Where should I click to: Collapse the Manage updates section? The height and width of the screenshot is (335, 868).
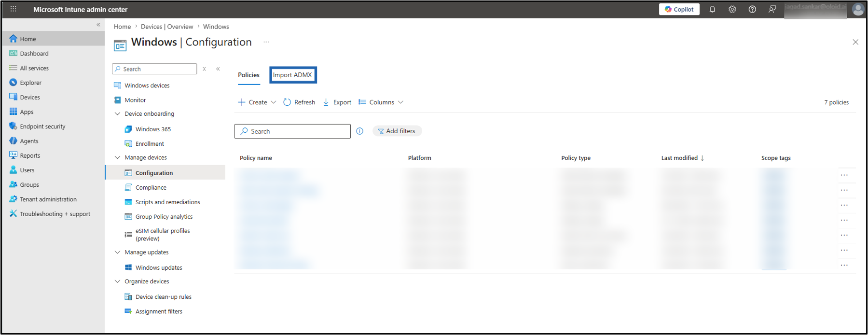tap(117, 252)
